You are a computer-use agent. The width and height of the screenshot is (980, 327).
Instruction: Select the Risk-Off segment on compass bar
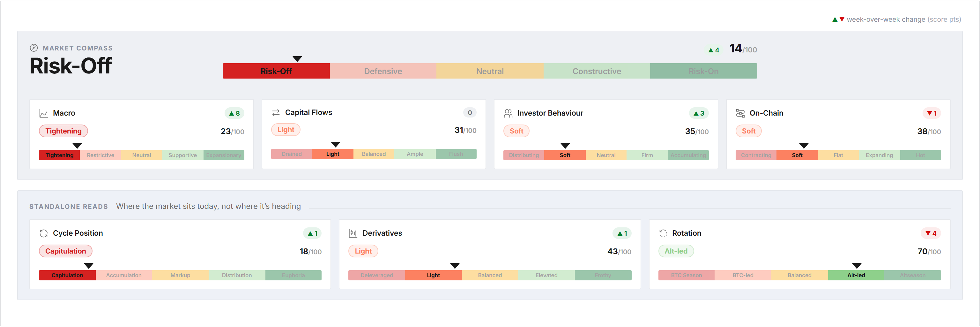pyautogui.click(x=276, y=71)
